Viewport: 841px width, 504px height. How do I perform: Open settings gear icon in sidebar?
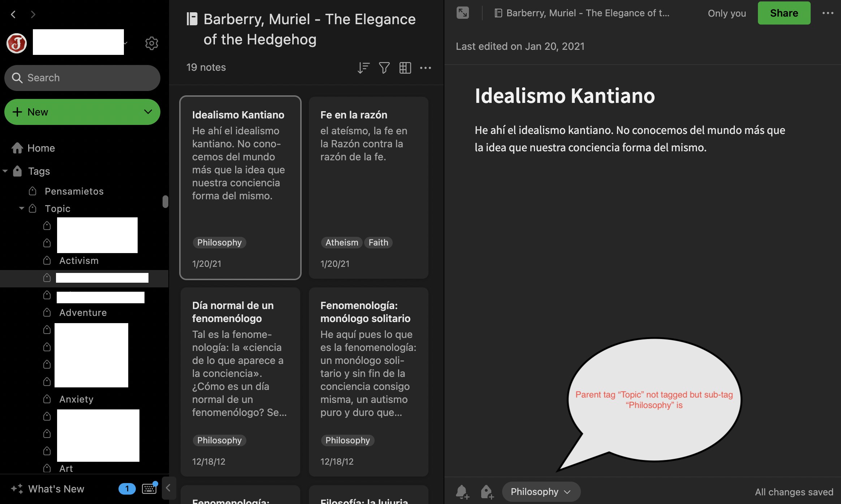[151, 43]
